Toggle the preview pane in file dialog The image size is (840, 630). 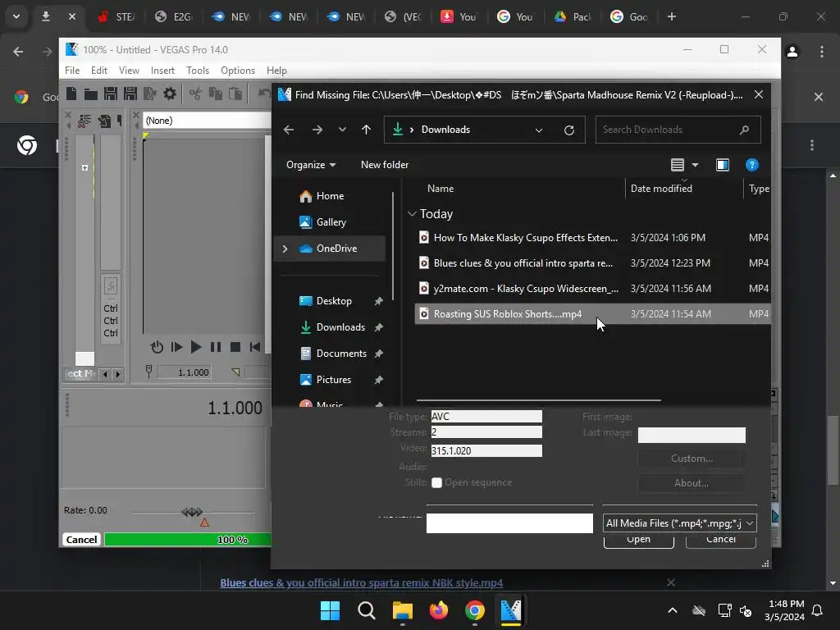click(723, 165)
